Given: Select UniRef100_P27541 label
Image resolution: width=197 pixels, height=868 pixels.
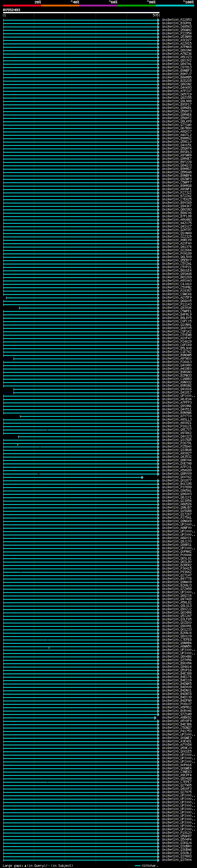Looking at the screenshot, I should click(x=176, y=518).
